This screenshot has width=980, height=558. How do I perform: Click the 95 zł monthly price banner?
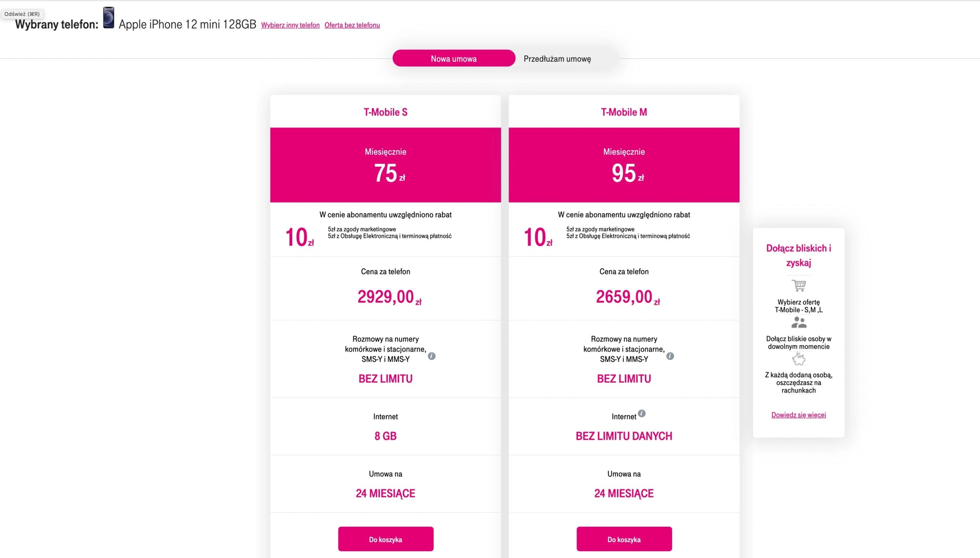(624, 165)
